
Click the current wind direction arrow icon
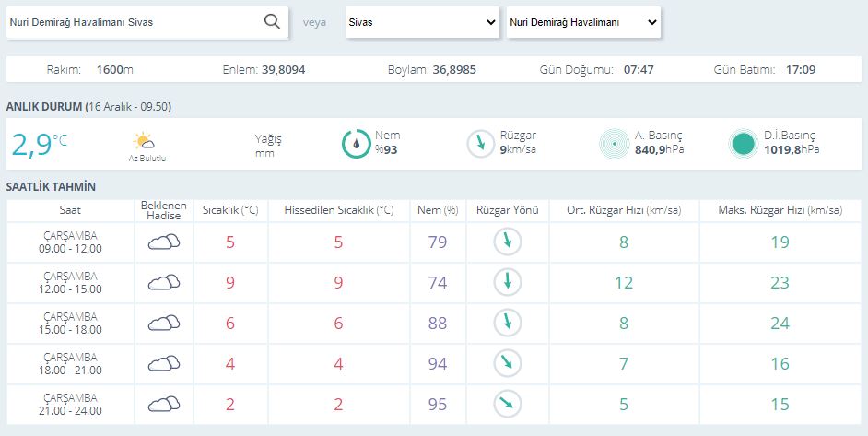[480, 144]
